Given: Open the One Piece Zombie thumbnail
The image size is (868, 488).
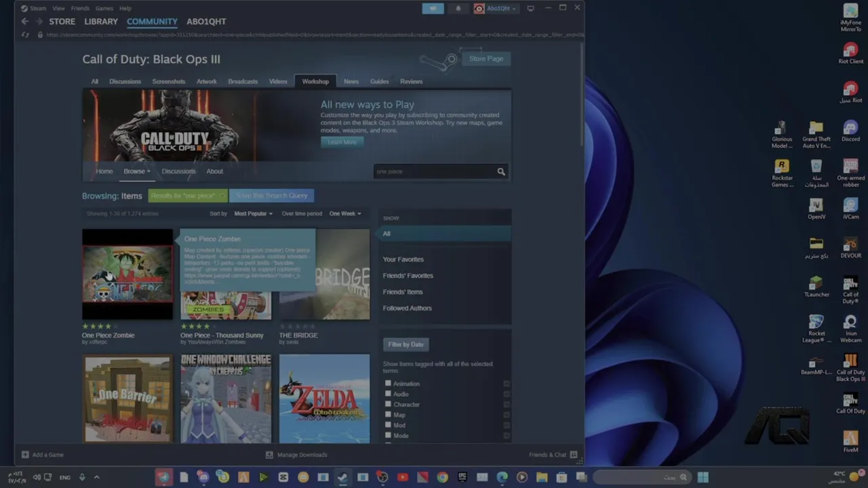Looking at the screenshot, I should point(127,274).
